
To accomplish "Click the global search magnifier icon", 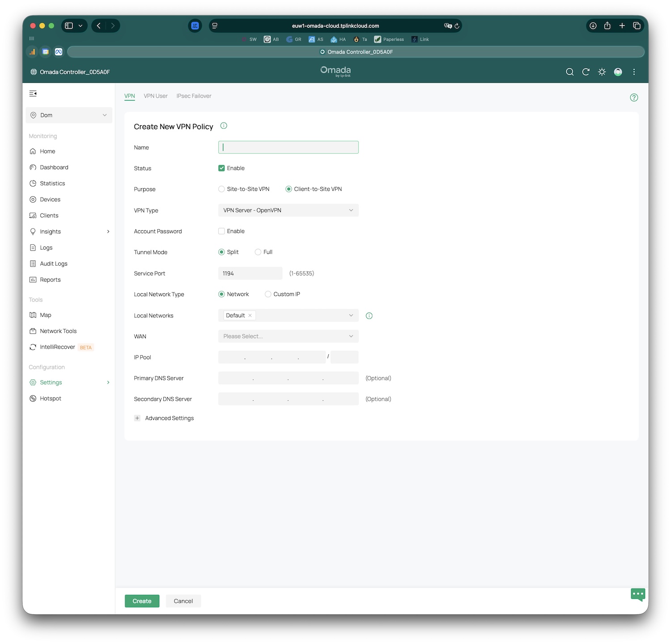I will 569,72.
